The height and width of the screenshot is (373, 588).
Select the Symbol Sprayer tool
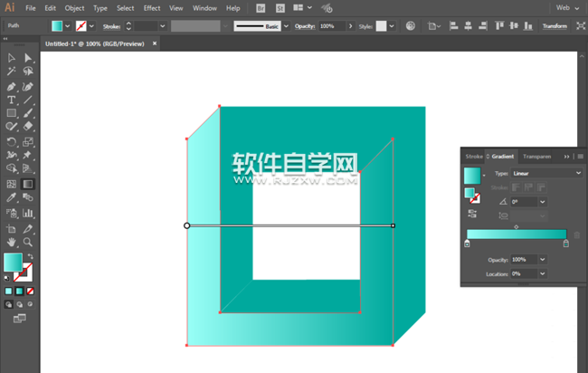point(11,213)
